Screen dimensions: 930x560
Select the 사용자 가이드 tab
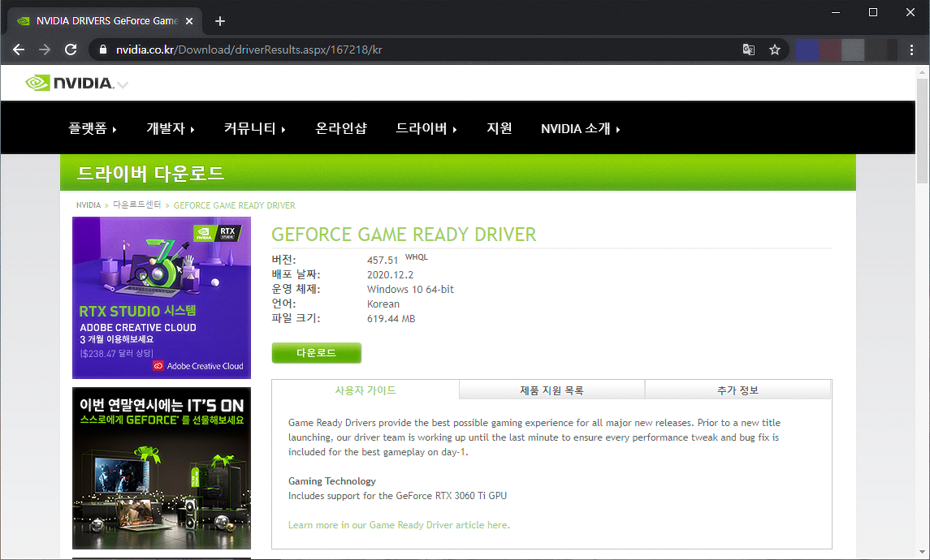tap(366, 390)
